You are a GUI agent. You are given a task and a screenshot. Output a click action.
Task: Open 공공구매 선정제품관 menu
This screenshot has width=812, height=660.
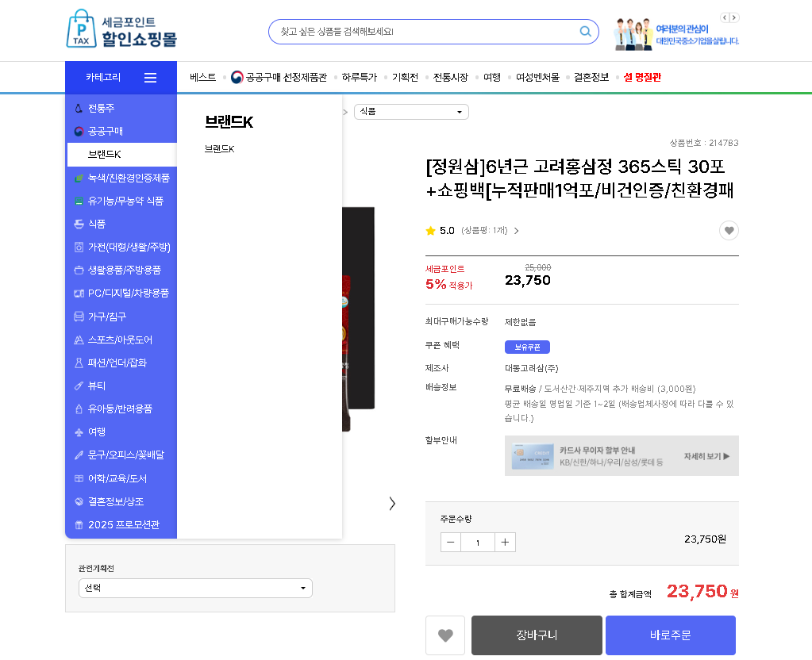pyautogui.click(x=287, y=78)
